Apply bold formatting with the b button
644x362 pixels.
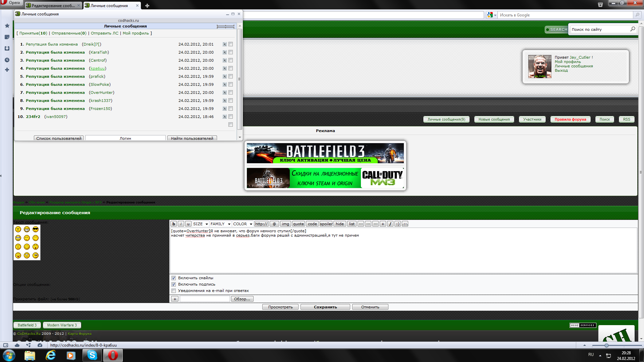pyautogui.click(x=174, y=224)
